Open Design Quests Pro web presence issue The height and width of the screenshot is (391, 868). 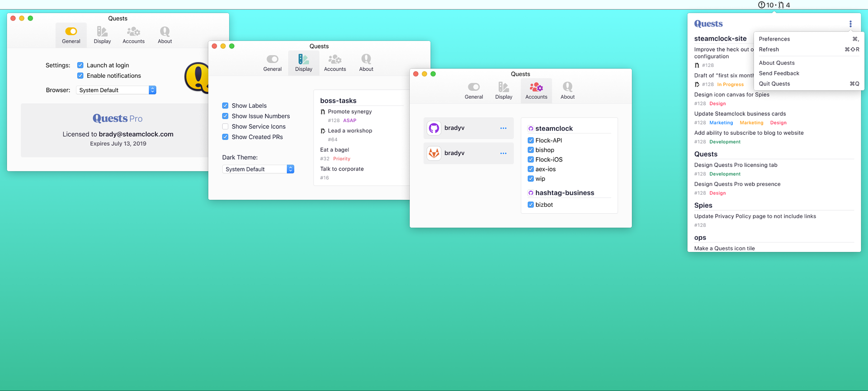tap(737, 184)
